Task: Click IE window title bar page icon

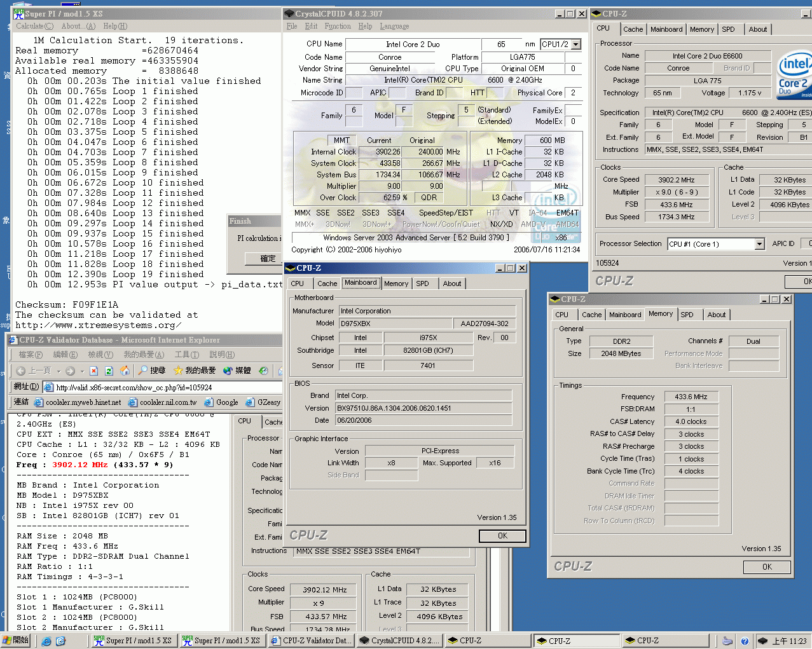Action: [x=13, y=340]
